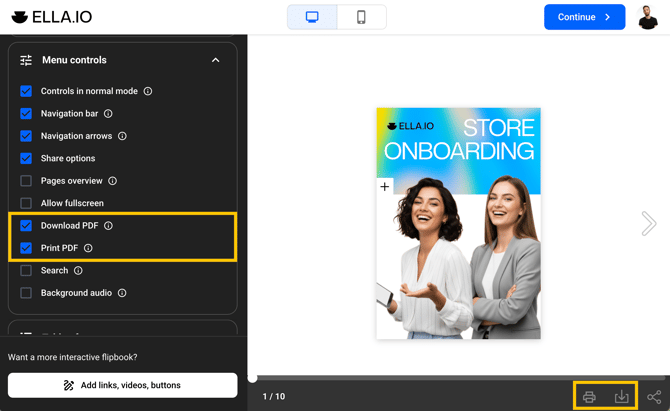Collapse the Menu controls section
This screenshot has width=670, height=411.
pos(215,60)
